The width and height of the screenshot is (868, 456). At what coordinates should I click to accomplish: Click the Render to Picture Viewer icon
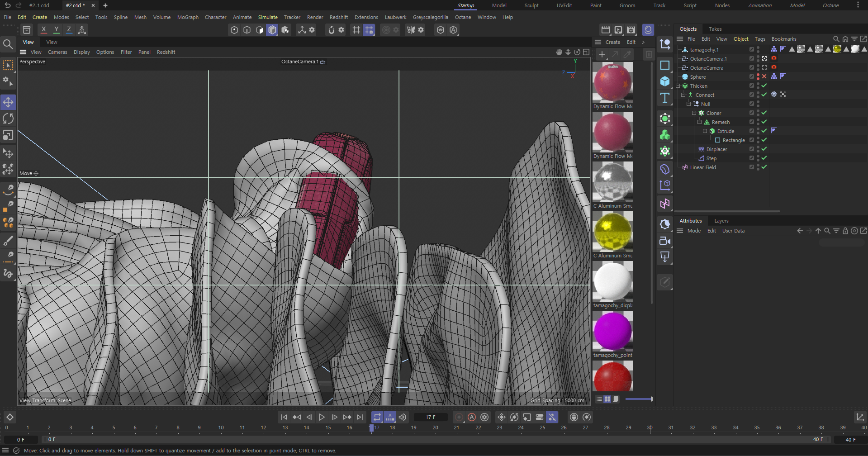click(618, 30)
